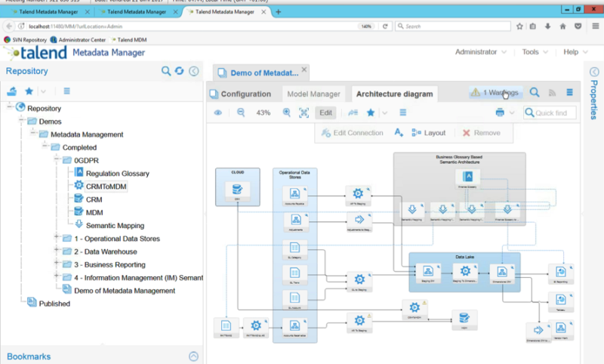Click the print icon in diagram toolbar
Screen dimensions: 604x364
500,113
